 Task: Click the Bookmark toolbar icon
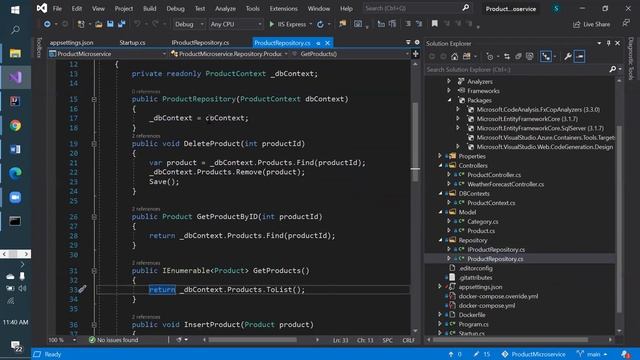pyautogui.click(x=435, y=24)
